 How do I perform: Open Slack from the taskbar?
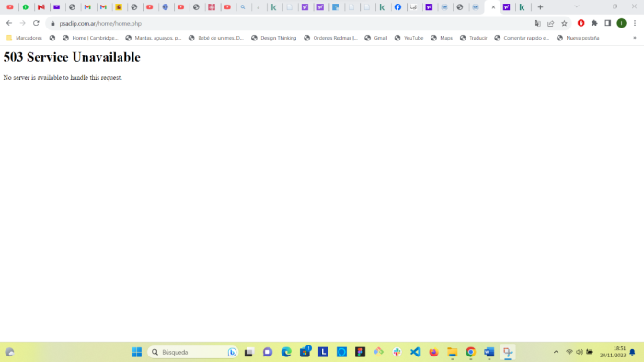(x=397, y=352)
